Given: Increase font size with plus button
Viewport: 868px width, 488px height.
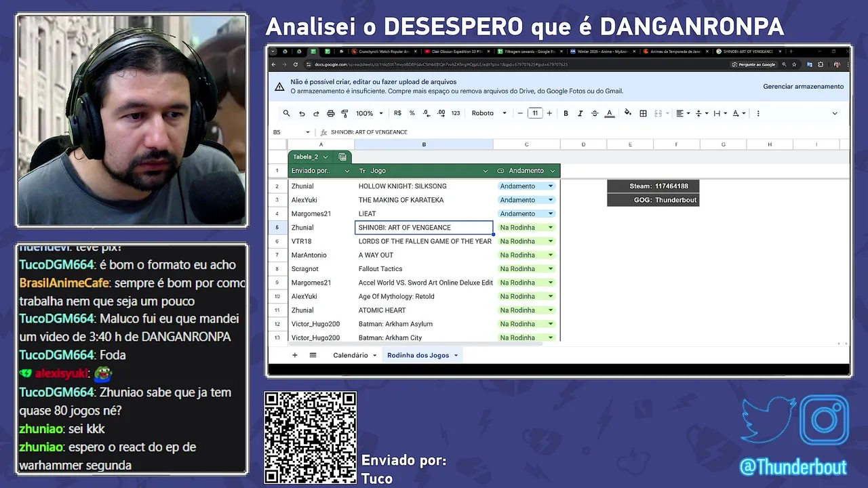Looking at the screenshot, I should coord(549,113).
